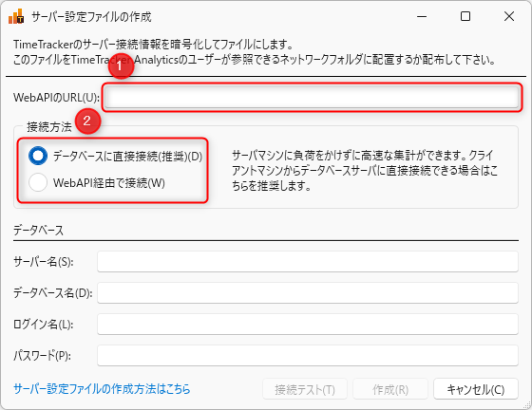This screenshot has width=532, height=410.
Task: Click the 接続テスト button
Action: (305, 389)
